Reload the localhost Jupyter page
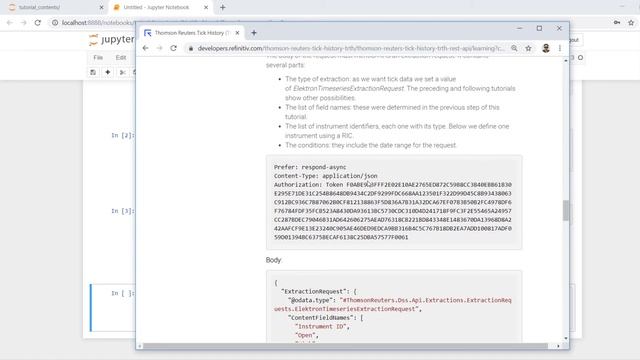 point(38,23)
